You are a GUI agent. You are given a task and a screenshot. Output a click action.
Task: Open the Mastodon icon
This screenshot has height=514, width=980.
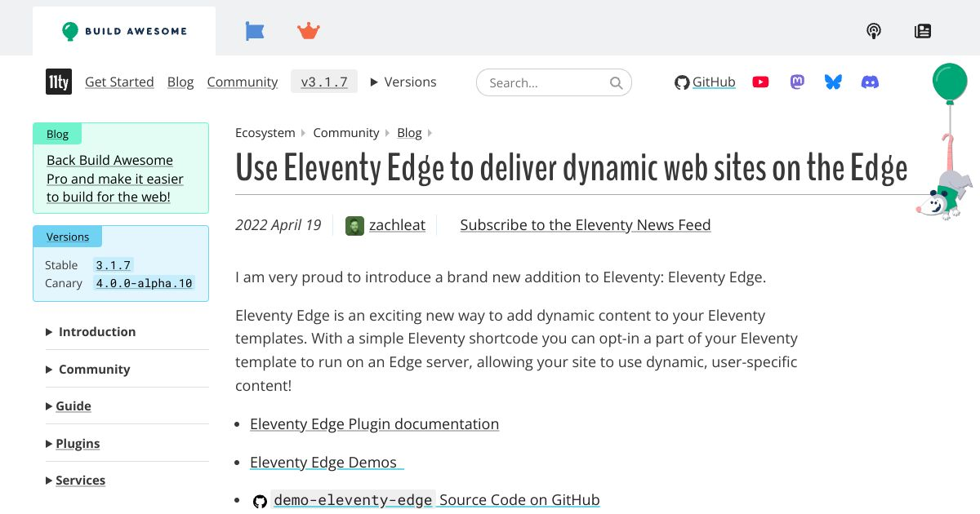point(798,82)
